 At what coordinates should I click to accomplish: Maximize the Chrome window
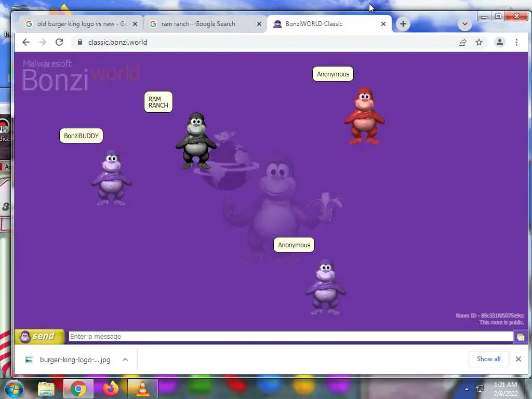click(498, 16)
